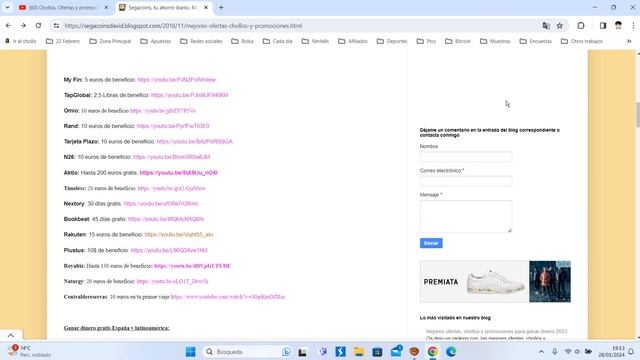Open the 'Redes sociales' bookmark folder
The height and width of the screenshot is (360, 640).
201,41
